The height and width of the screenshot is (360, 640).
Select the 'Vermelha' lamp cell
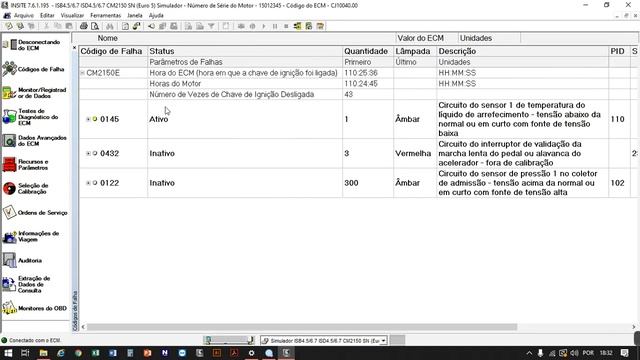(x=415, y=153)
